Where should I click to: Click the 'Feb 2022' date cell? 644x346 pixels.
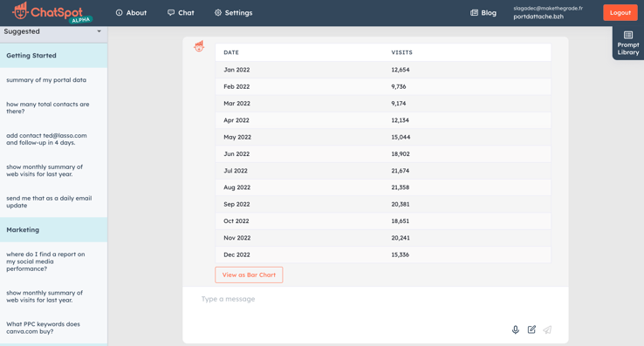click(x=236, y=86)
